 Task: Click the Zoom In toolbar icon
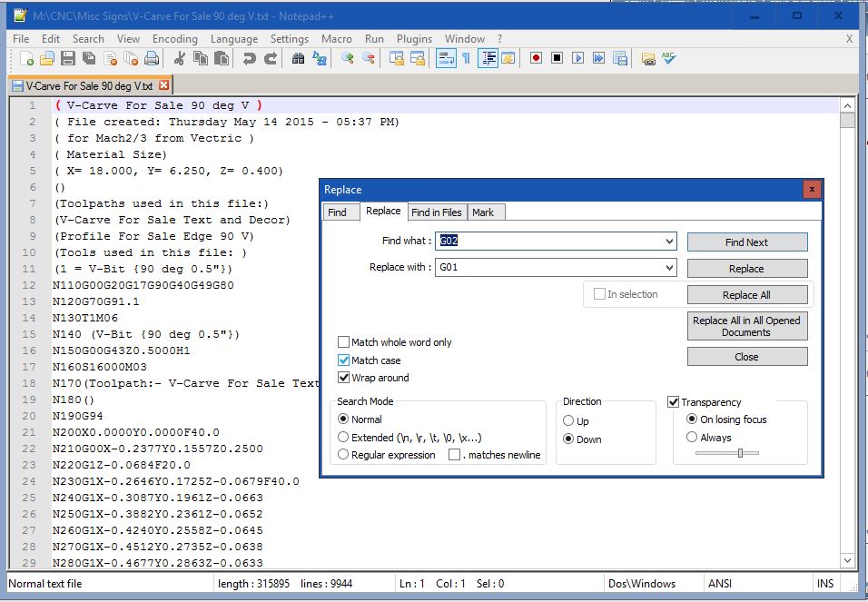pos(347,58)
